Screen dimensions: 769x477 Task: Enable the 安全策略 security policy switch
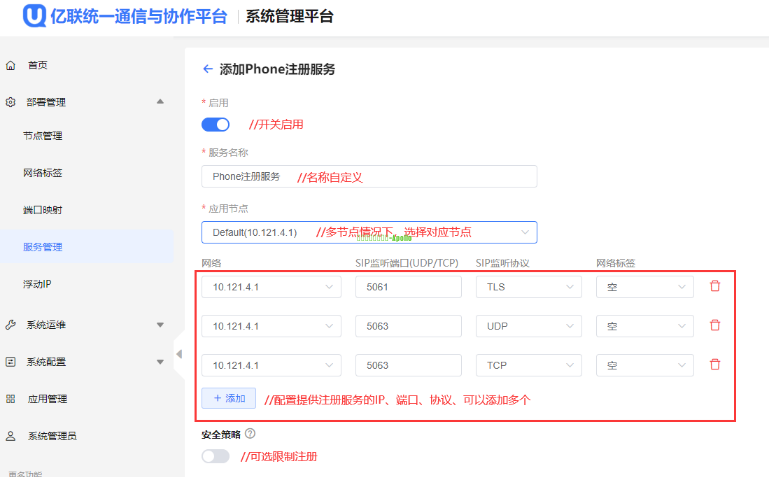(215, 456)
